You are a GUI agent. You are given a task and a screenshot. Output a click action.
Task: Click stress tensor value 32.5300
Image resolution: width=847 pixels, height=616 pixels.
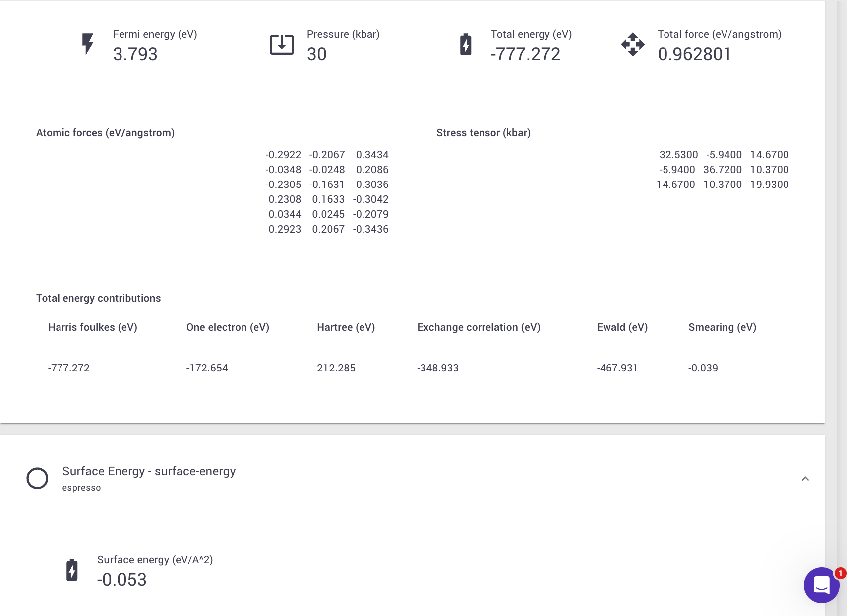pyautogui.click(x=678, y=155)
